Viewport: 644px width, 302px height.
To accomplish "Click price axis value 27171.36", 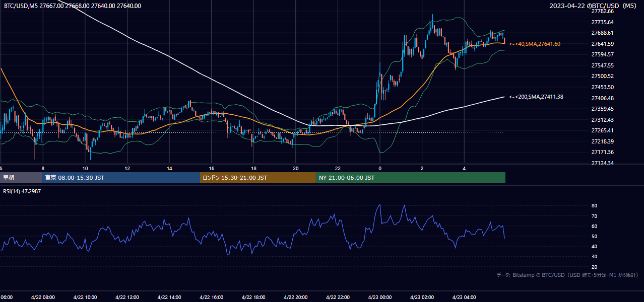I will 602,152.
